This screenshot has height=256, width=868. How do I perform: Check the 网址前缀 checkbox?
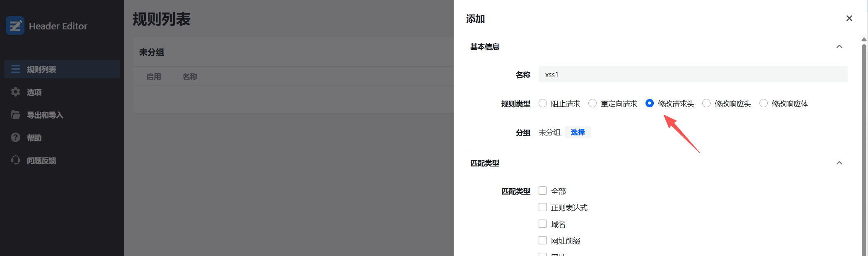tap(543, 240)
